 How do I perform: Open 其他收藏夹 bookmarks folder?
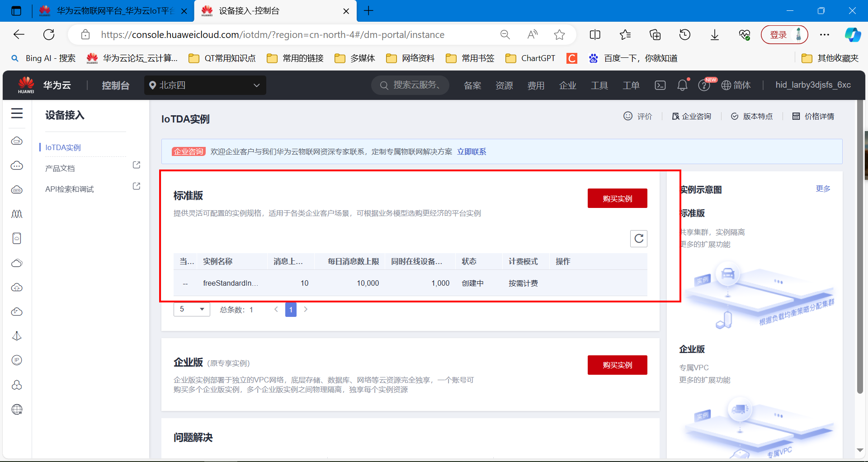830,58
